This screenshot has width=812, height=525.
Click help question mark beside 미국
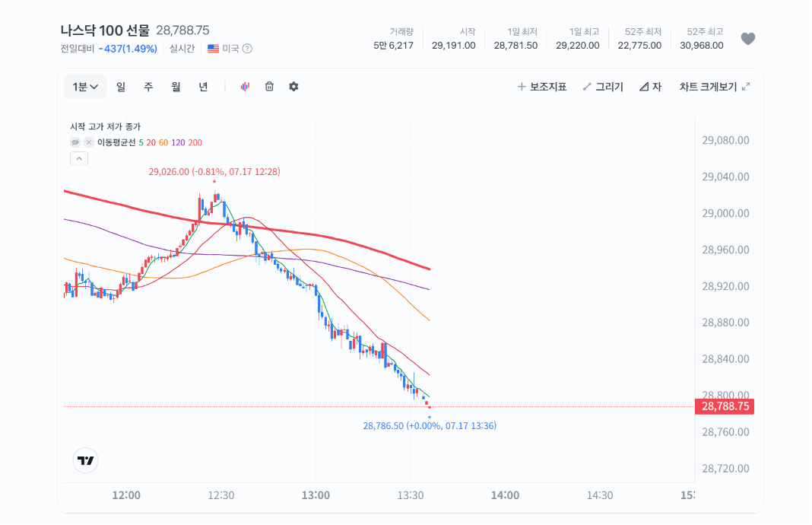[248, 49]
